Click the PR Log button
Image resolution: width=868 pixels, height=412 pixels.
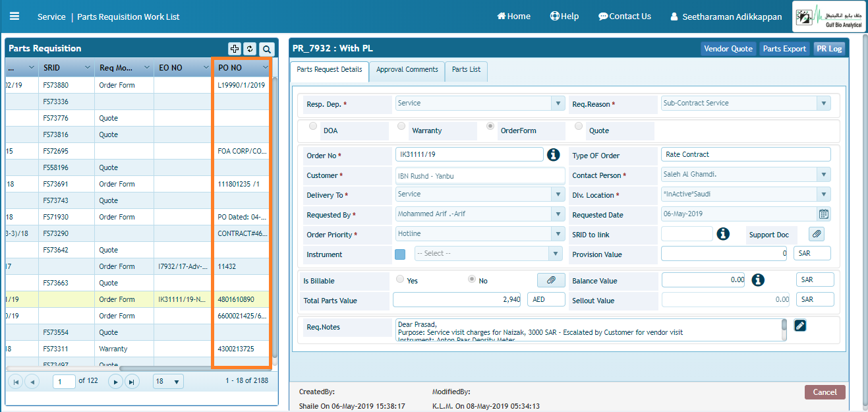pos(828,49)
